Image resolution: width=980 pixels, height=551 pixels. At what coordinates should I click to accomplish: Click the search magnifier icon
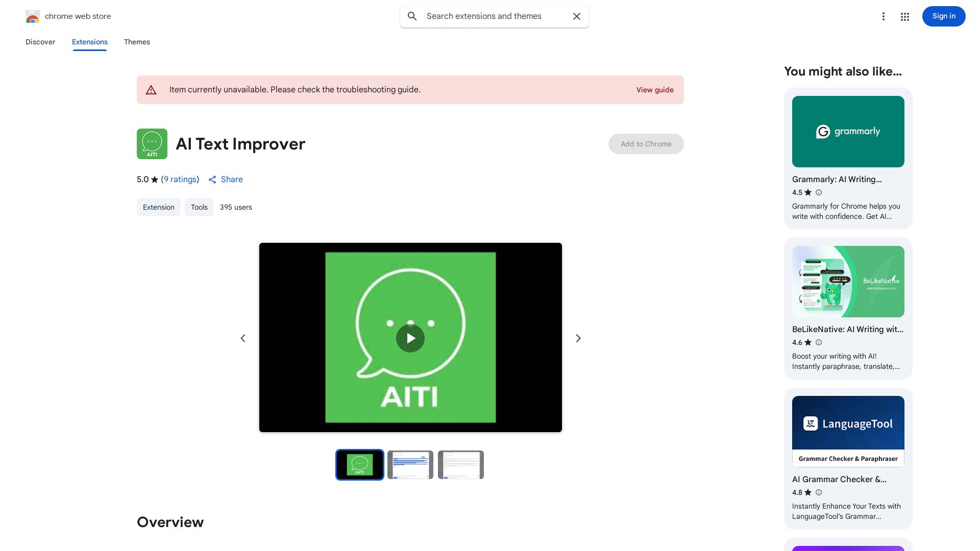pos(412,16)
